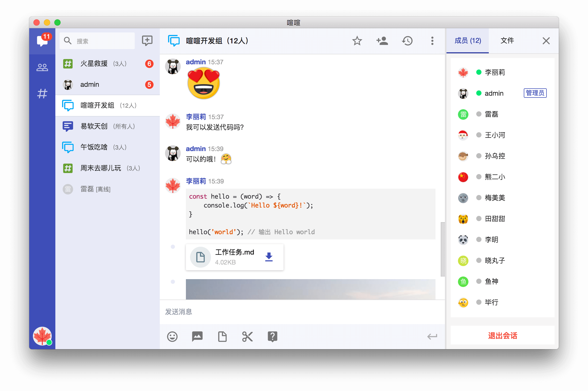Image resolution: width=588 pixels, height=391 pixels.
Task: Download the 工作任务.md file
Action: coord(269,257)
